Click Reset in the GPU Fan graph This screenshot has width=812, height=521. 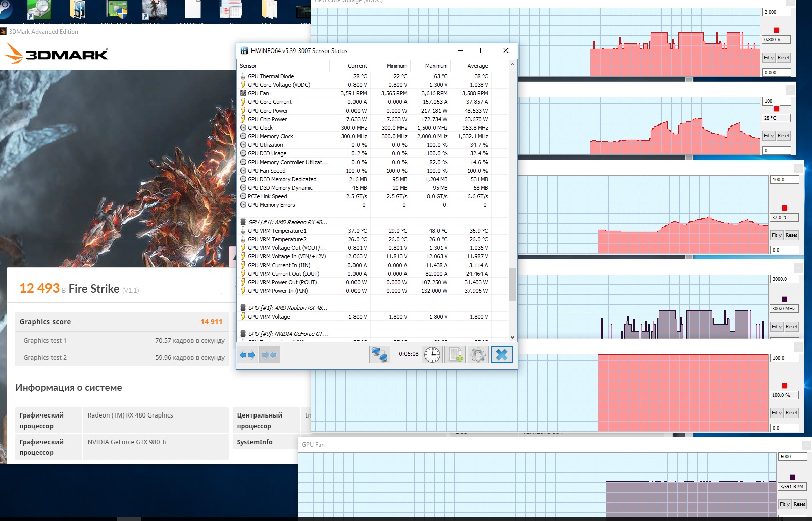pyautogui.click(x=800, y=504)
